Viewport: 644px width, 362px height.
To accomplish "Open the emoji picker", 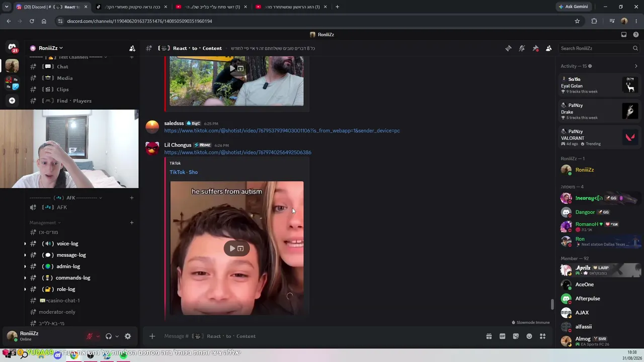I will pos(529,336).
